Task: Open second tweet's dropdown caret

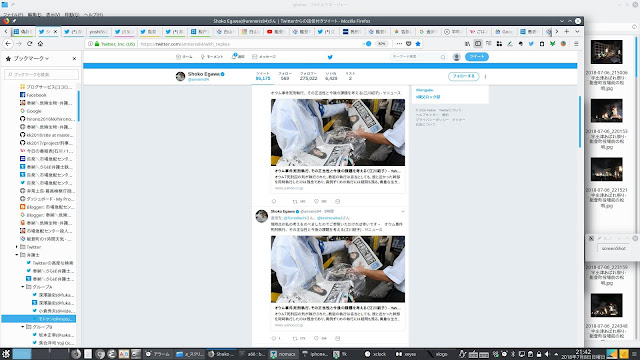Action: coord(403,211)
